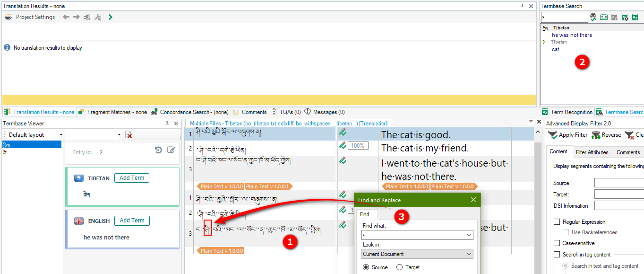Image resolution: width=644 pixels, height=274 pixels.
Task: Close the Termbase Viewer panel
Action: coord(176,124)
